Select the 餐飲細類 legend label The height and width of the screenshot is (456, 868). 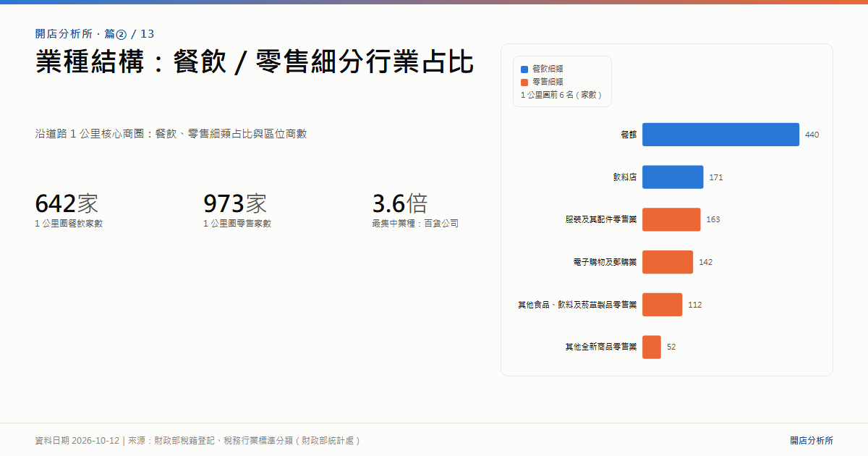click(x=548, y=69)
